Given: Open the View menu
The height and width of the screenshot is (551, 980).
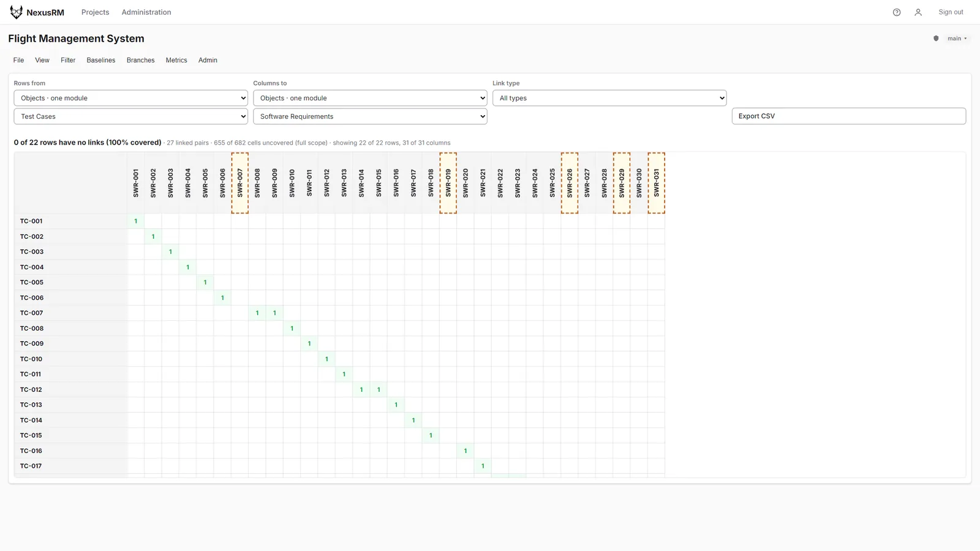Looking at the screenshot, I should coord(42,60).
